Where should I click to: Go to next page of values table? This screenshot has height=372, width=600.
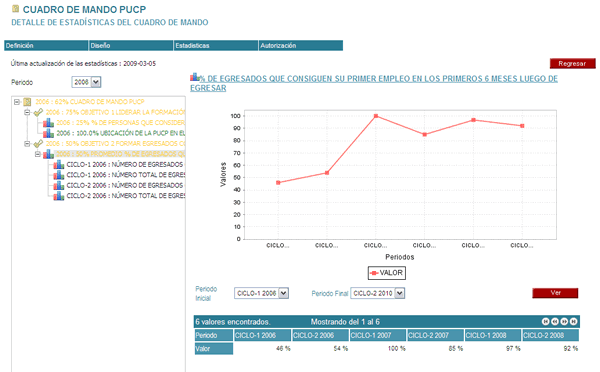564,321
